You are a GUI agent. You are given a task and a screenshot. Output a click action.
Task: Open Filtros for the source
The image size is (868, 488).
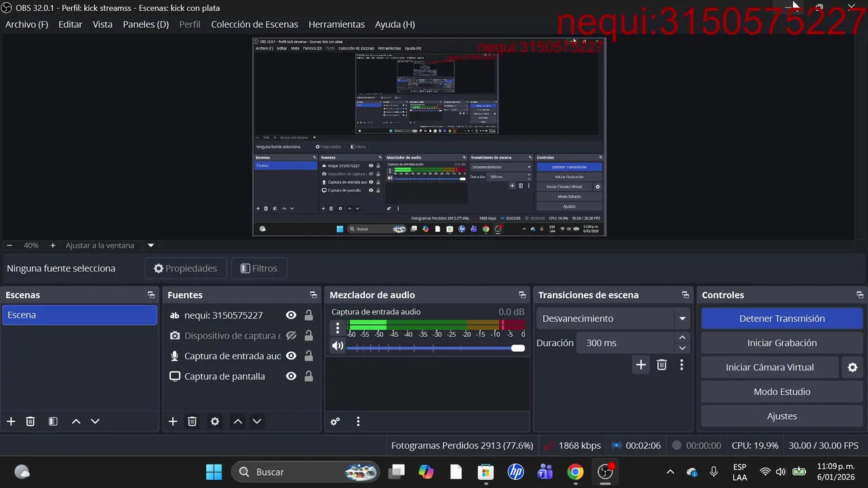click(x=259, y=268)
